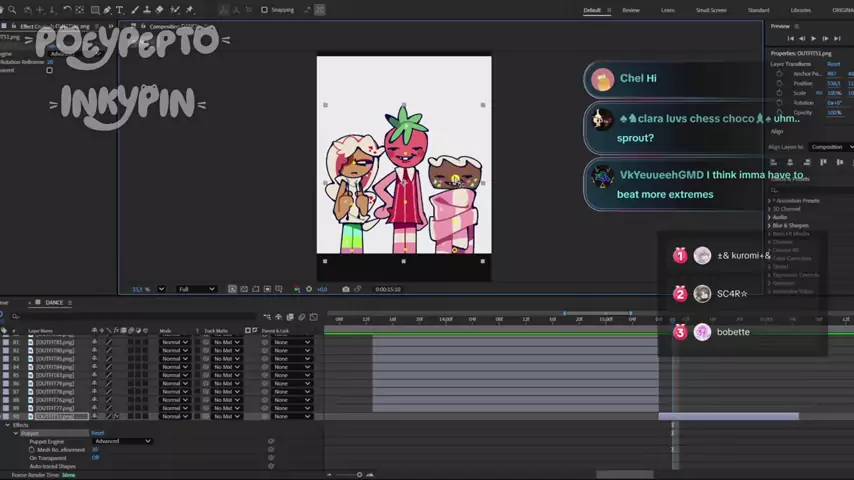Enable the Snapping checkbox
This screenshot has height=480, width=854.
264,10
